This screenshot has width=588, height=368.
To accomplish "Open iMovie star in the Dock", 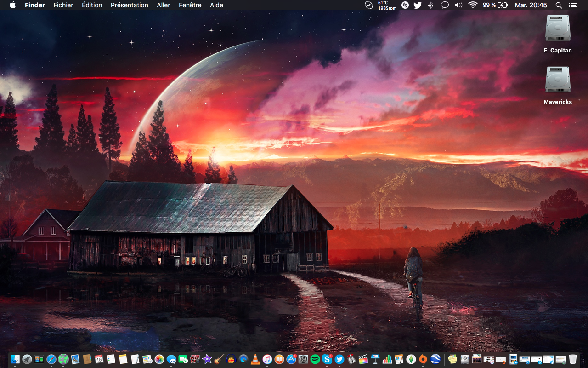I will [207, 359].
